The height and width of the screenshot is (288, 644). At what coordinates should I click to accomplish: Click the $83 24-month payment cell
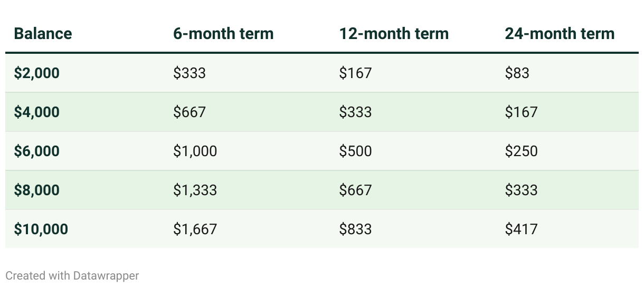point(517,73)
